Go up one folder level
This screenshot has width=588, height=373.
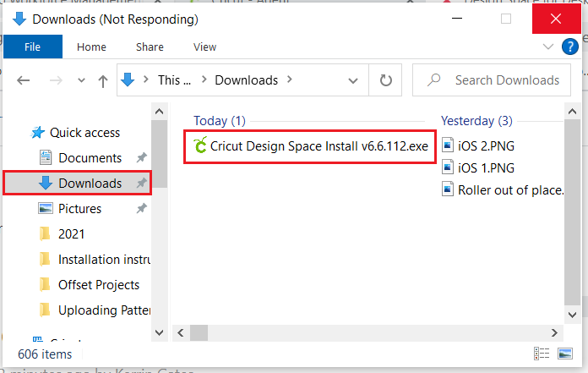pos(103,80)
